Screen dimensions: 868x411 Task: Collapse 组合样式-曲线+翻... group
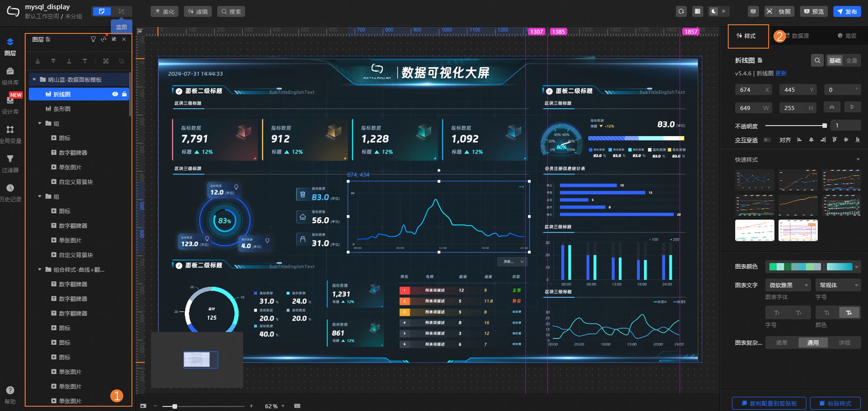pyautogui.click(x=40, y=270)
